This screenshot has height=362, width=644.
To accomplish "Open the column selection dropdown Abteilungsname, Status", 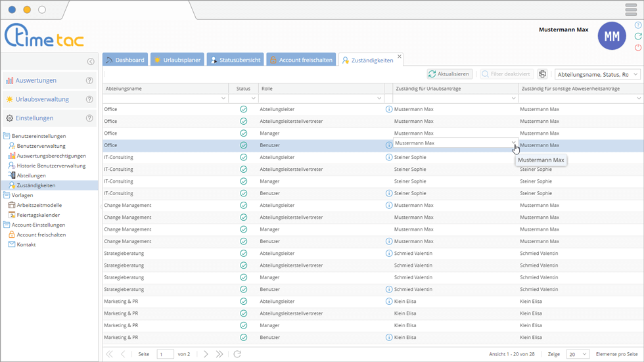I will [x=597, y=74].
